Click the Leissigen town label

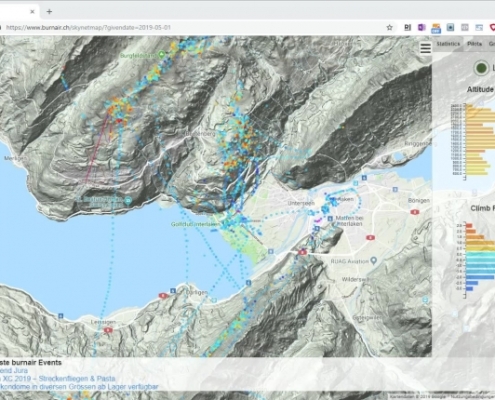pyautogui.click(x=104, y=322)
